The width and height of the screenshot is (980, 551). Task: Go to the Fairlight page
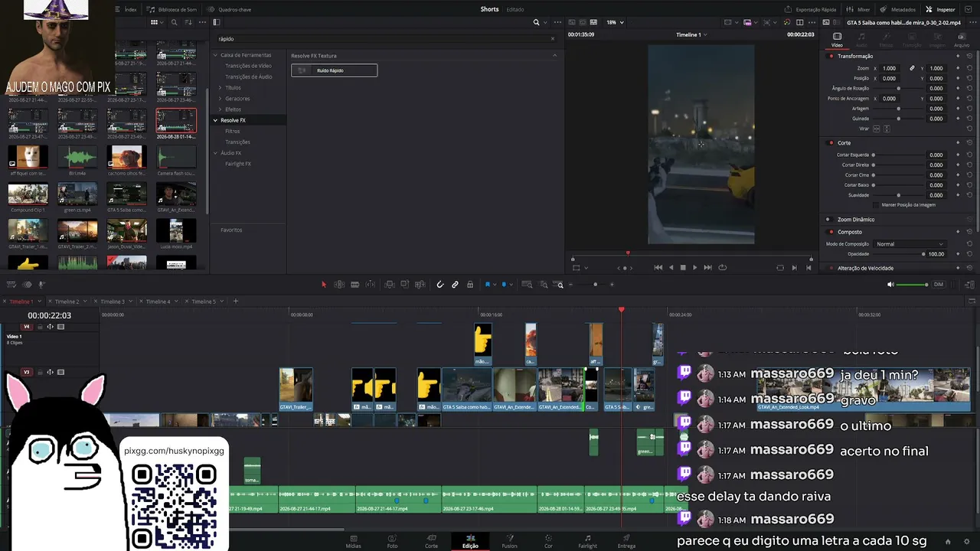pos(587,541)
